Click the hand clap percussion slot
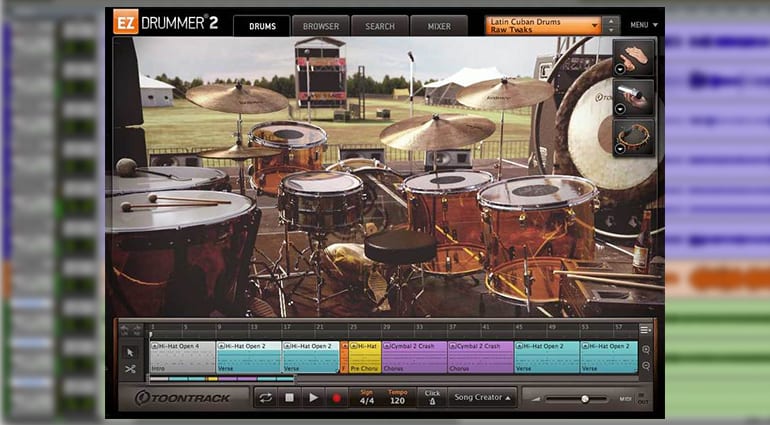This screenshot has width=770, height=425. click(x=633, y=57)
